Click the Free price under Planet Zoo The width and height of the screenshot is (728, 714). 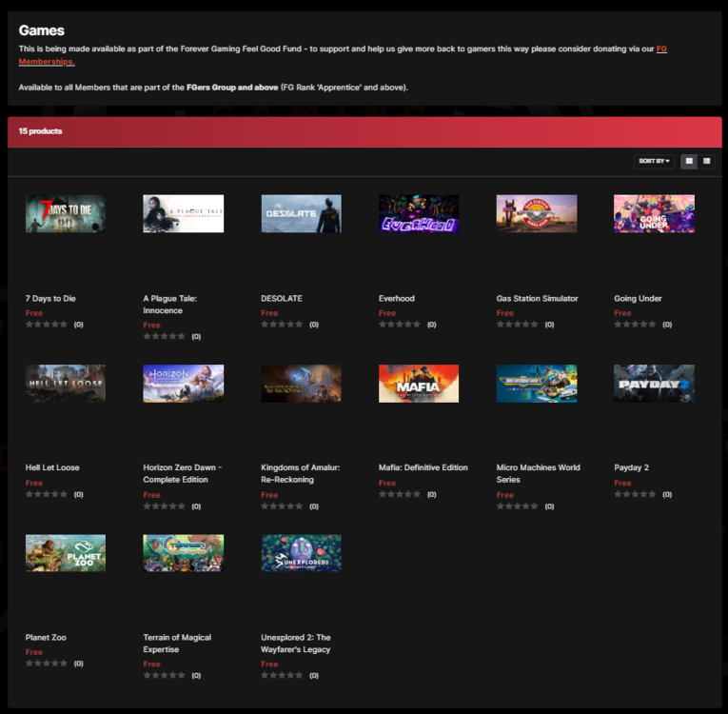(34, 652)
